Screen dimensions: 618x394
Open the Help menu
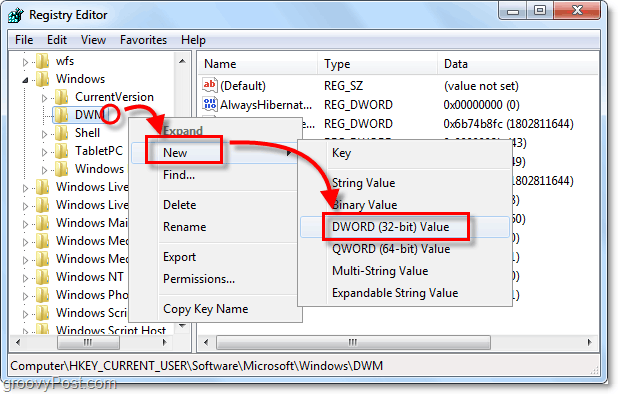[x=193, y=40]
